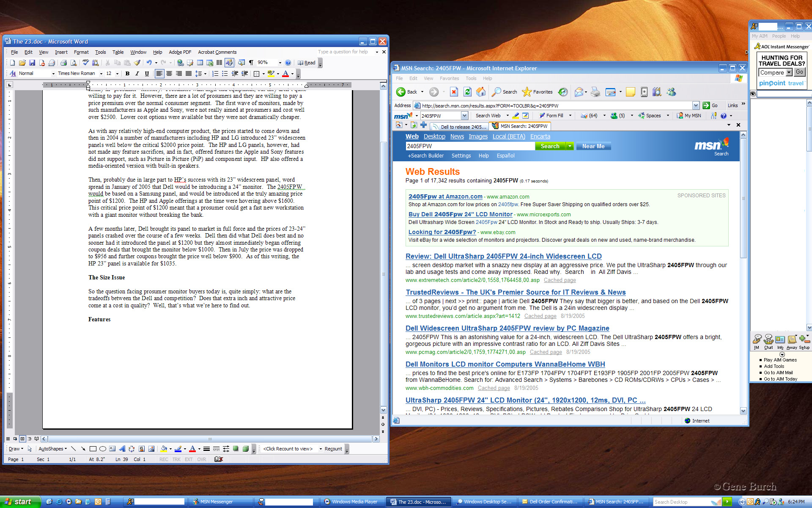Toggle Center alignment in Word
812x508 pixels.
[x=169, y=74]
